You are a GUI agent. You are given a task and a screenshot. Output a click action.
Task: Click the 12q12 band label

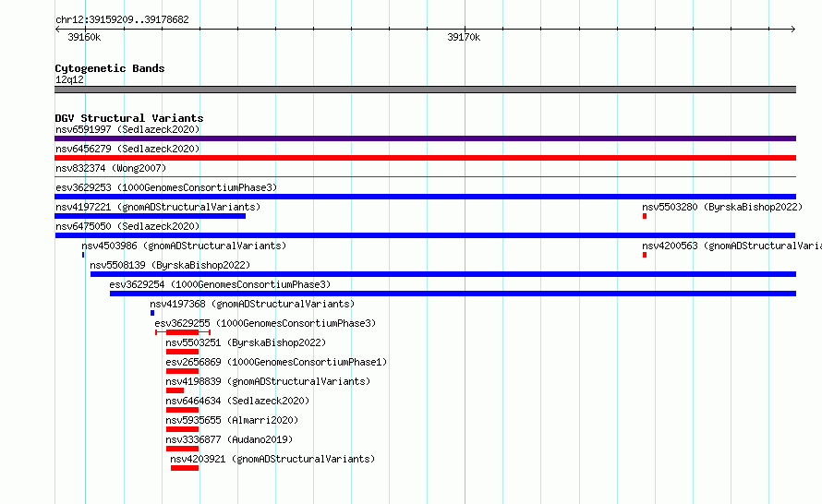point(69,79)
